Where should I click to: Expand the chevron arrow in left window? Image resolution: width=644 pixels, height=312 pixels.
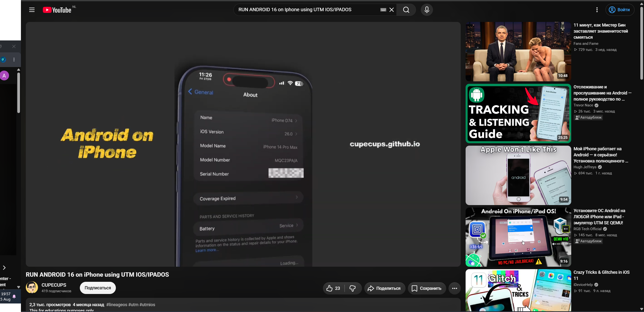[4, 268]
